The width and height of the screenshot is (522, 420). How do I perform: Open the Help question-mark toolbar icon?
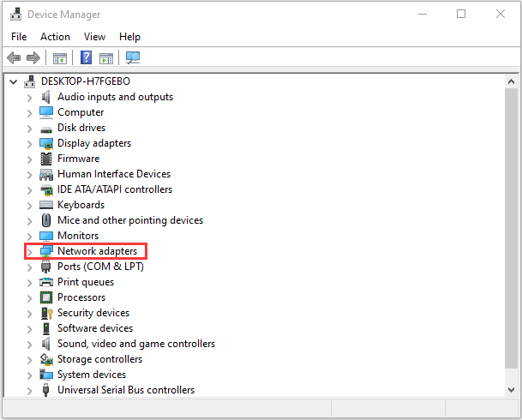(x=87, y=57)
